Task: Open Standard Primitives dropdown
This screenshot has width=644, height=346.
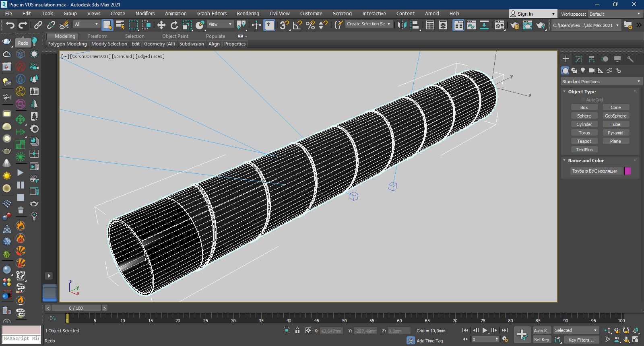Action: (601, 82)
